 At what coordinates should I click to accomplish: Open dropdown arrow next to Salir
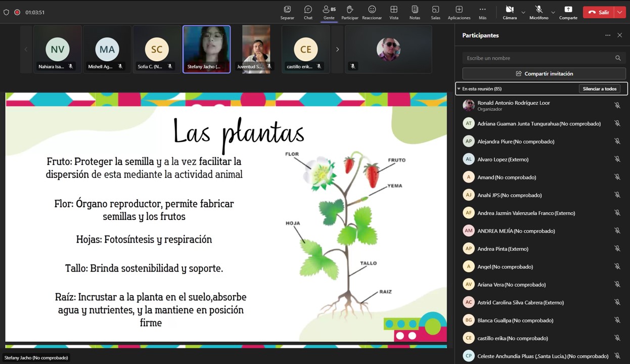(620, 12)
